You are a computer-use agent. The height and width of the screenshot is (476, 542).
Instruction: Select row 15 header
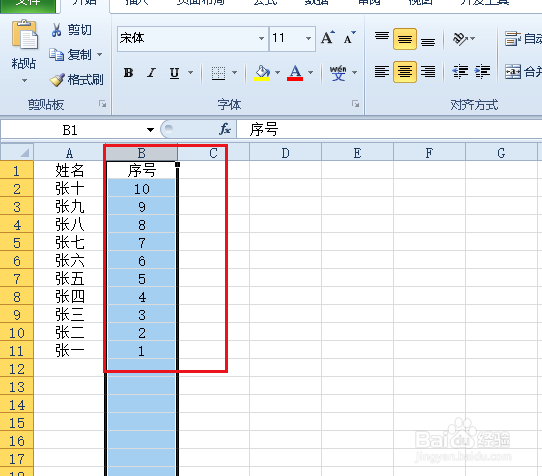coord(17,422)
